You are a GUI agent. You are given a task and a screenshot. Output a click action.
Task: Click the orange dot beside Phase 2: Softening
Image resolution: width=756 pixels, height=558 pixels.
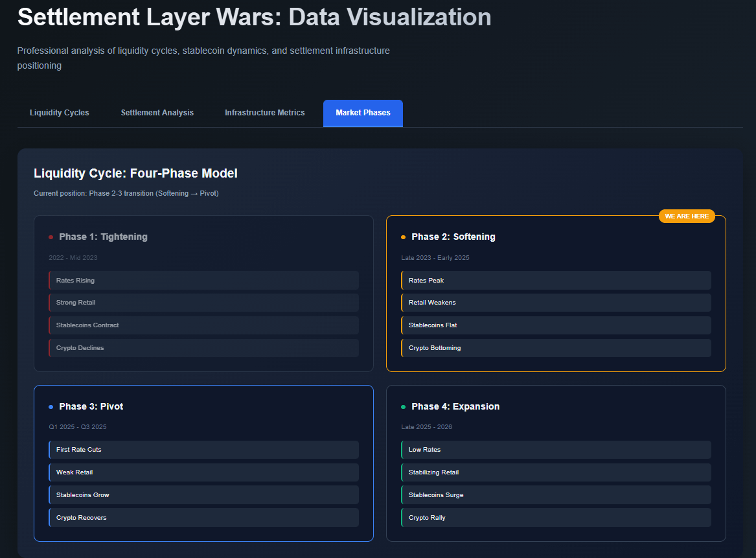[x=403, y=237]
